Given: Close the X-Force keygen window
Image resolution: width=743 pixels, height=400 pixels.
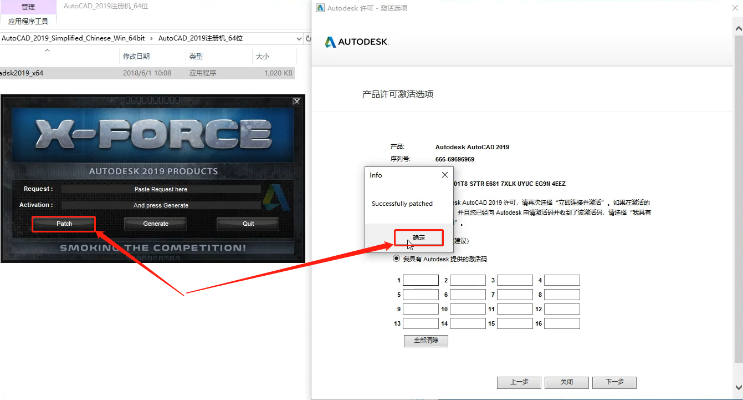Looking at the screenshot, I should point(297,101).
